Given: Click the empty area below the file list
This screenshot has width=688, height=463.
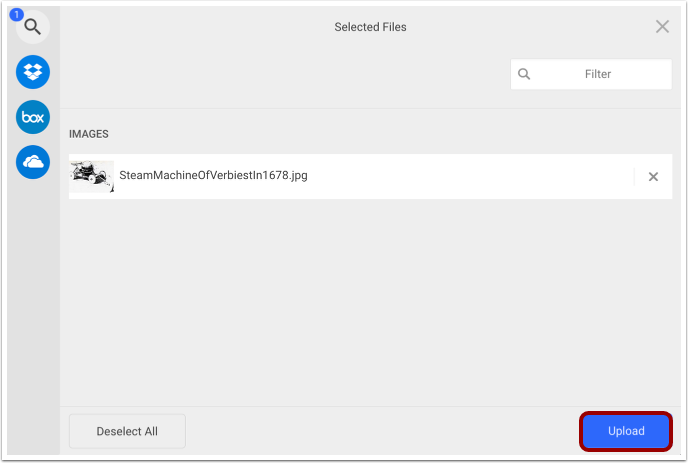Looking at the screenshot, I should [370, 302].
